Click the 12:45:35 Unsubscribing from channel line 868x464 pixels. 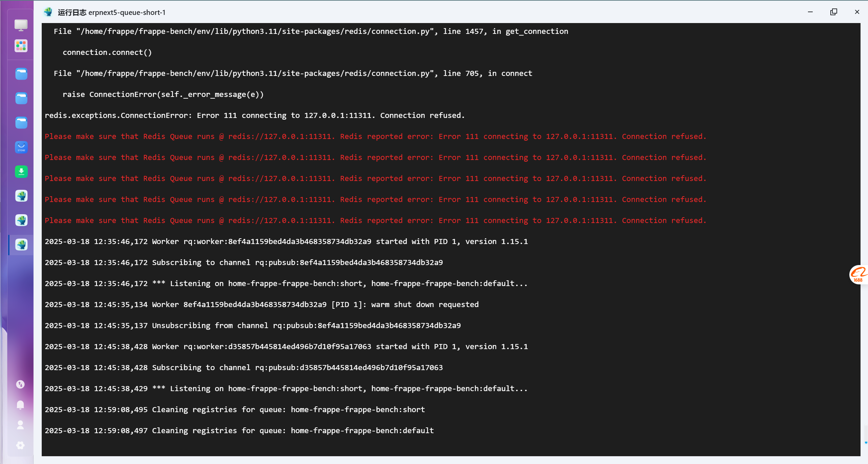click(253, 325)
